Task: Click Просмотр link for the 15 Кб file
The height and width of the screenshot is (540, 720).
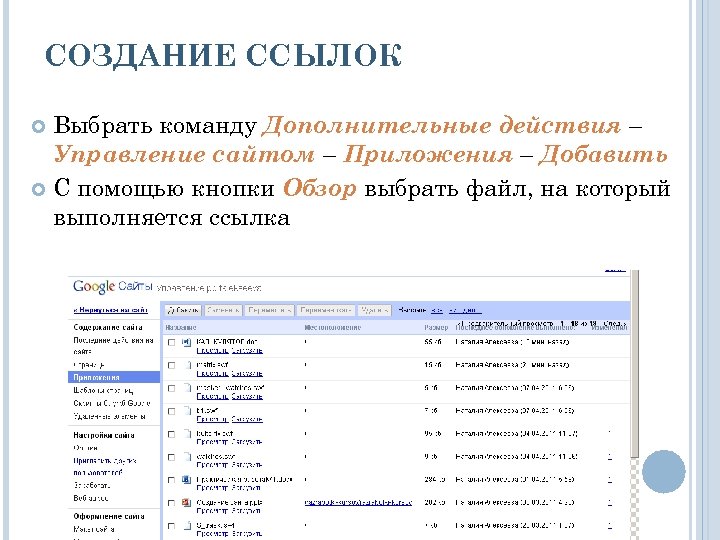Action: pos(212,373)
